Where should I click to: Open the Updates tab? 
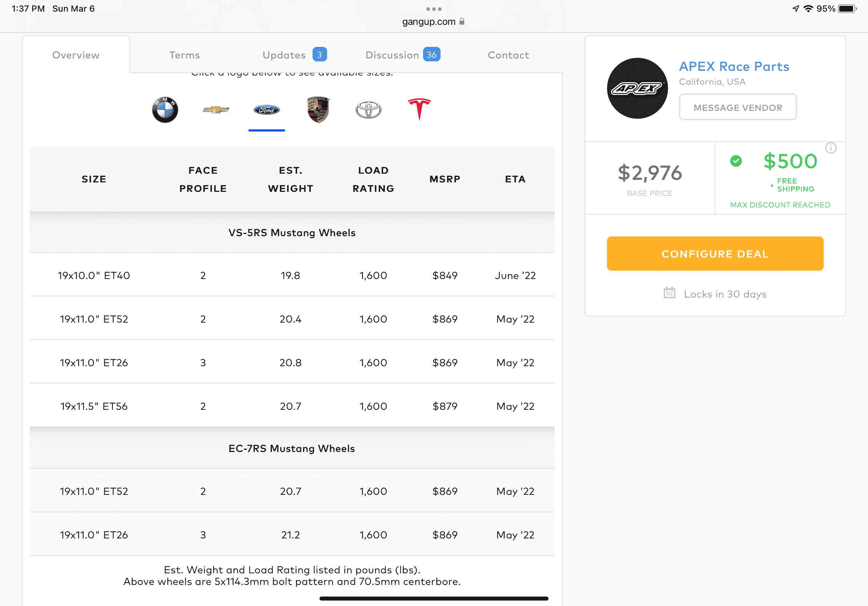[294, 55]
